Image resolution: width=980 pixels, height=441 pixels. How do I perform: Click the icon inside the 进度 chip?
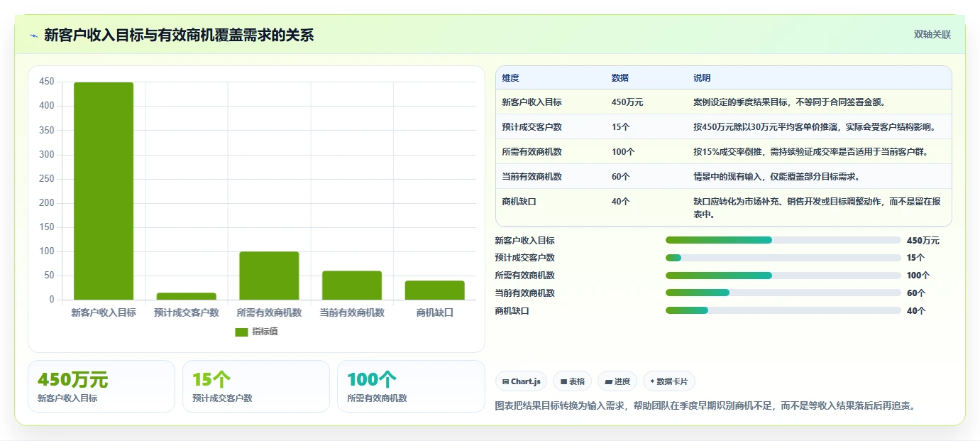608,382
